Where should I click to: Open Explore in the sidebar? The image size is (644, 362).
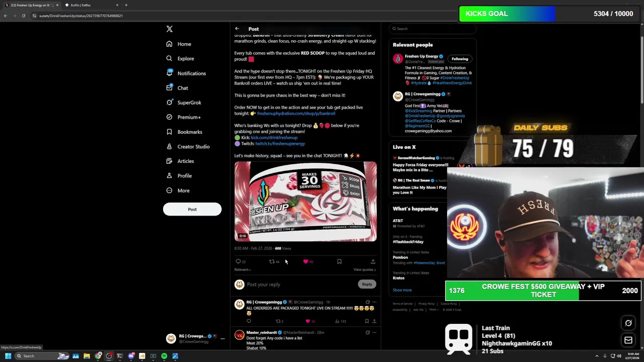(180, 59)
